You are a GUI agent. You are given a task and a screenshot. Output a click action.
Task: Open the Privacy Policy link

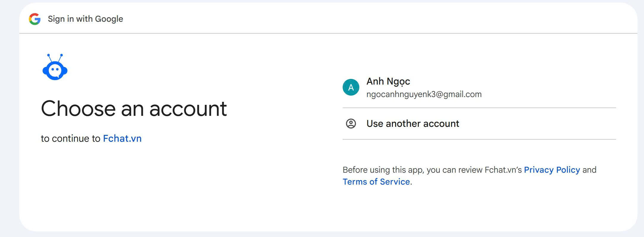click(552, 170)
